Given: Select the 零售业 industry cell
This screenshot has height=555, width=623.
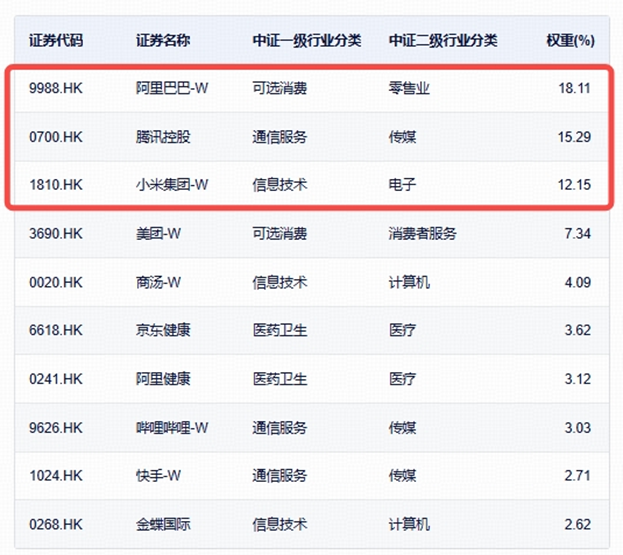Looking at the screenshot, I should (x=409, y=88).
